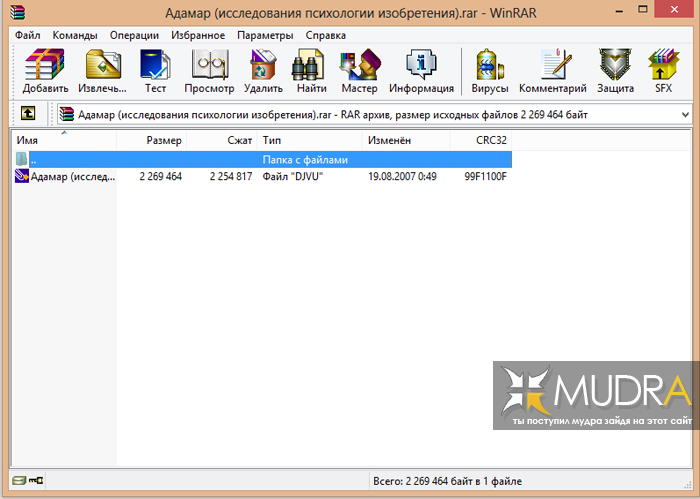Image resolution: width=700 pixels, height=499 pixels.
Task: Minimize the WinRAR window
Action: click(x=619, y=11)
